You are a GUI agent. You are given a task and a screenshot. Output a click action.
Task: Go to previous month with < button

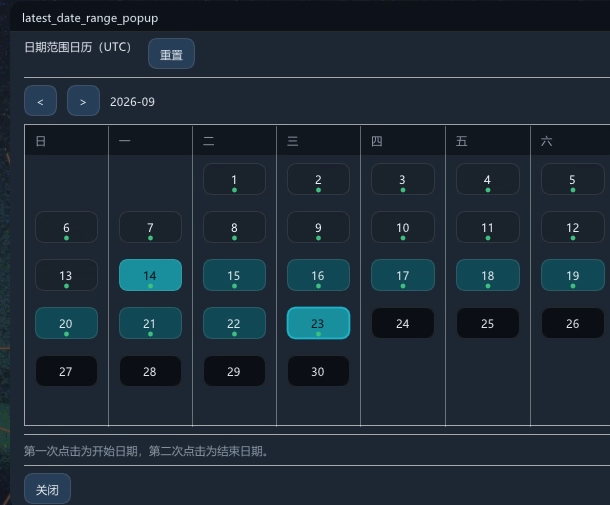click(40, 101)
